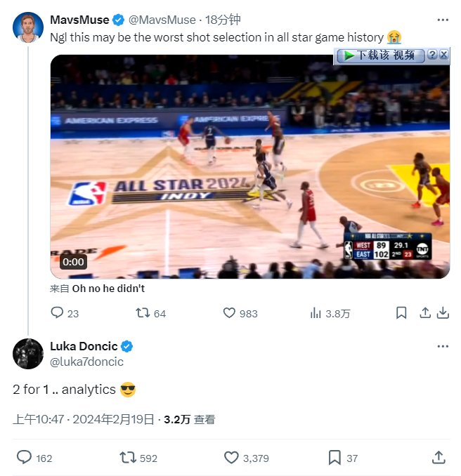461x476 pixels.
Task: Open MavsMuse profile avatar
Action: coord(28,27)
